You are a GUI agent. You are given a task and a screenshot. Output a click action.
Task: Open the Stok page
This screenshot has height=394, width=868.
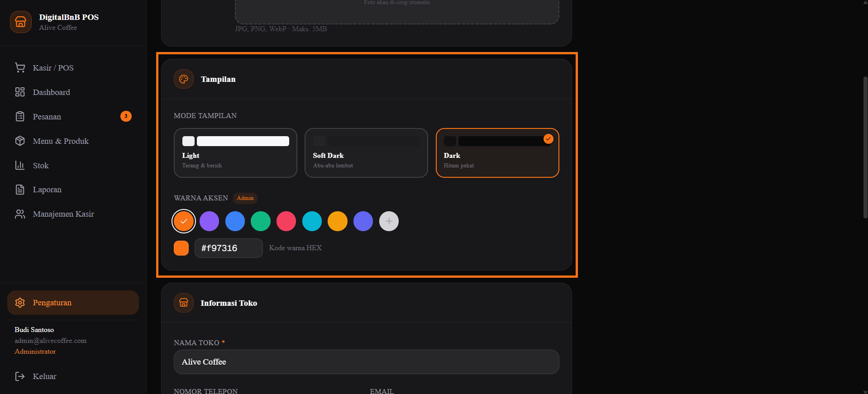click(x=73, y=166)
